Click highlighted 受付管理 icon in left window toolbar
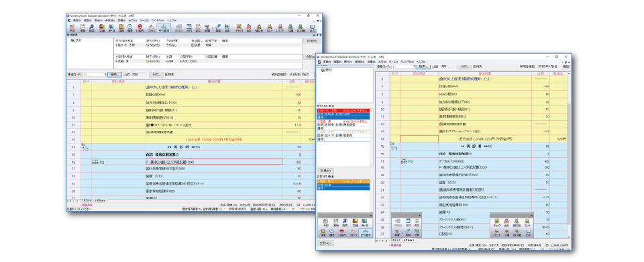 tap(164, 28)
